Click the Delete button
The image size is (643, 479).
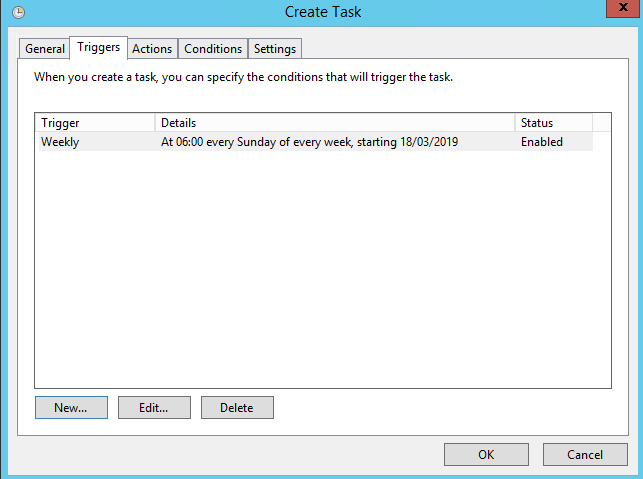[237, 407]
